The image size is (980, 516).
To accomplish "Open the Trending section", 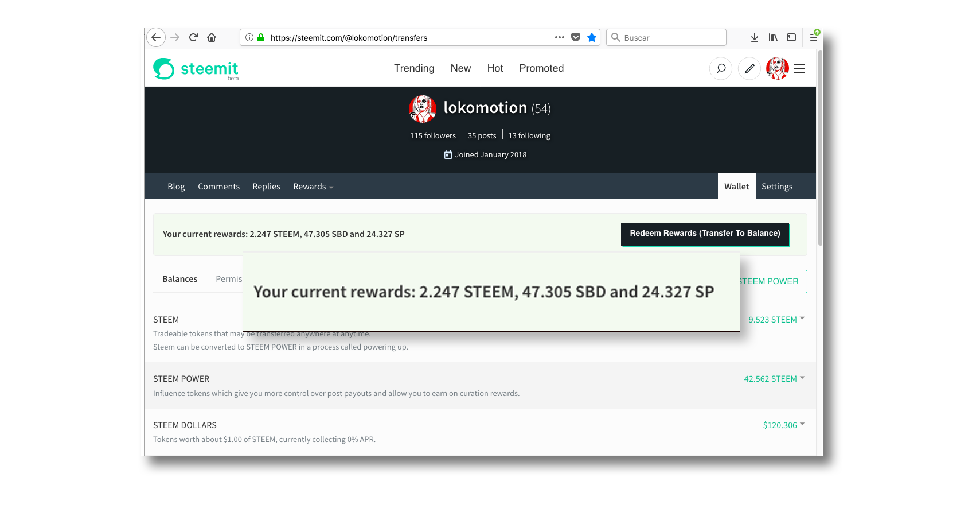I will pyautogui.click(x=414, y=68).
